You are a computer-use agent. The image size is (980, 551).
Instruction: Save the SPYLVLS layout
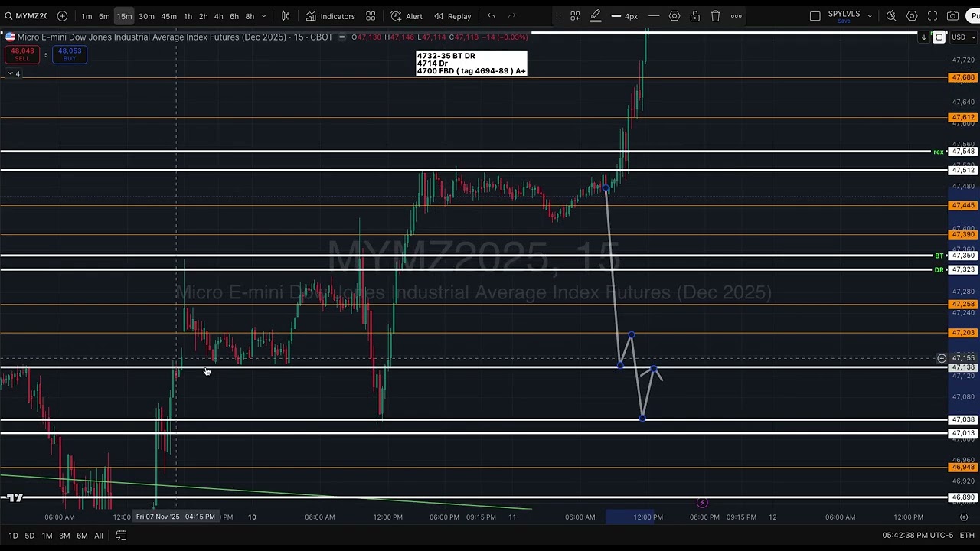tap(844, 21)
